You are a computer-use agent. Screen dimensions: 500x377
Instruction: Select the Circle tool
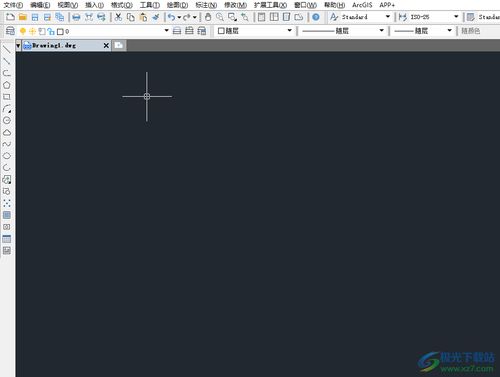point(7,120)
